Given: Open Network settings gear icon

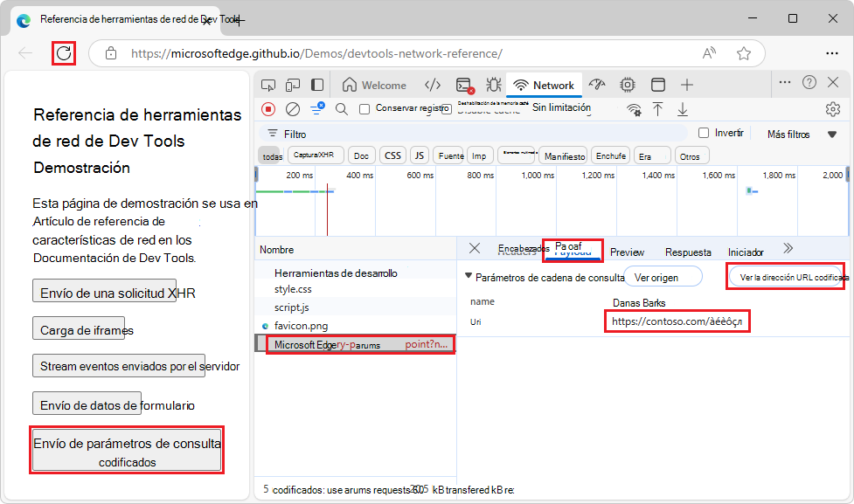Looking at the screenshot, I should [833, 109].
